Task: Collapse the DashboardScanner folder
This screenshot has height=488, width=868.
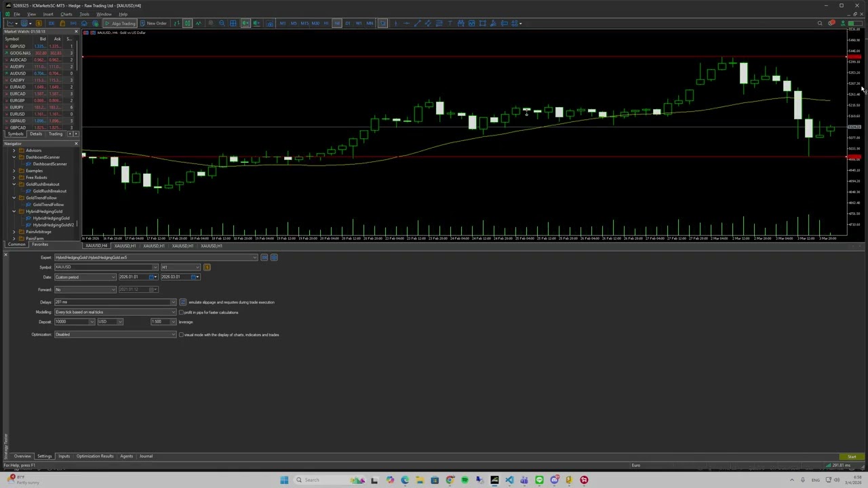Action: [14, 157]
